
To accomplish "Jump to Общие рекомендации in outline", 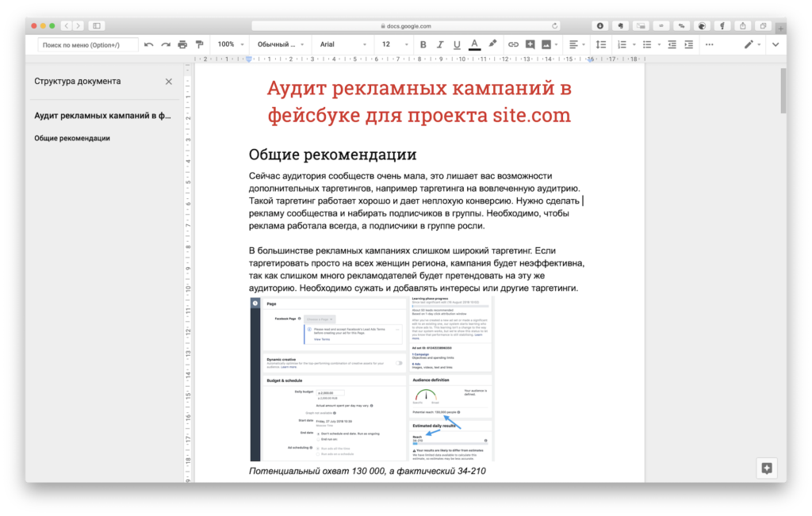I will [x=72, y=138].
